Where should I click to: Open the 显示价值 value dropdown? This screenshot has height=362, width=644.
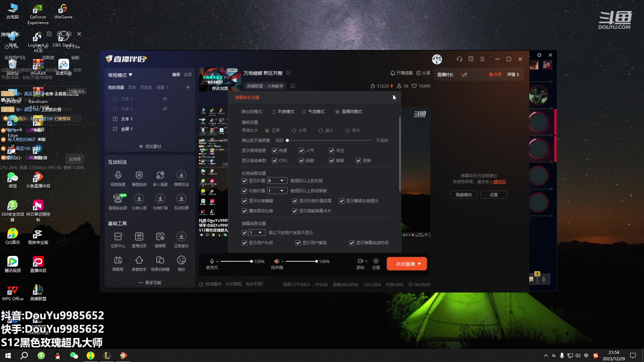tap(277, 181)
